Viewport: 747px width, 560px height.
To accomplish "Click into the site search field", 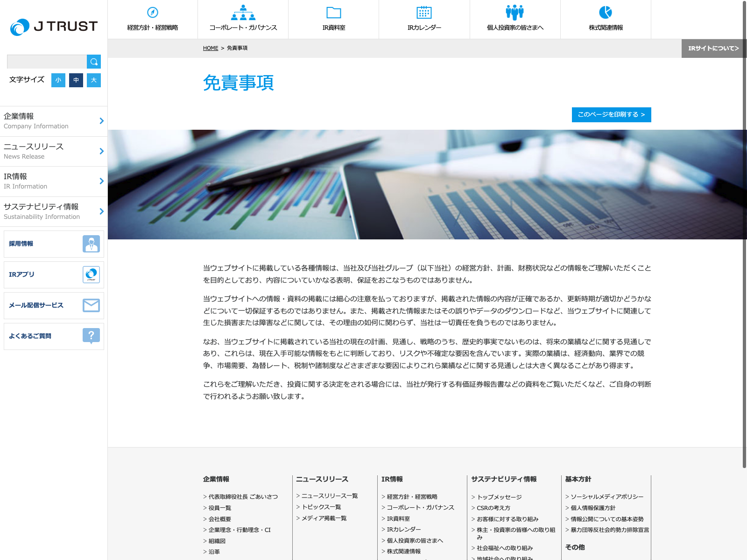I will (x=47, y=62).
